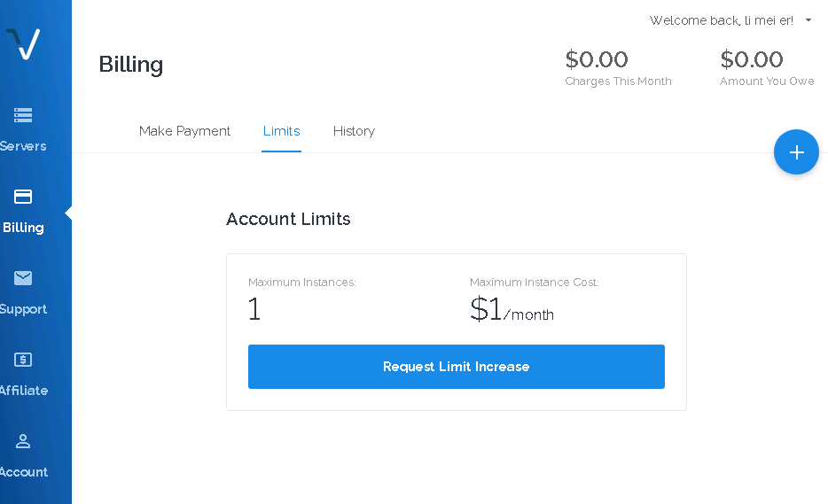Image resolution: width=828 pixels, height=504 pixels.
Task: Select the Billing credit card icon
Action: 23,197
